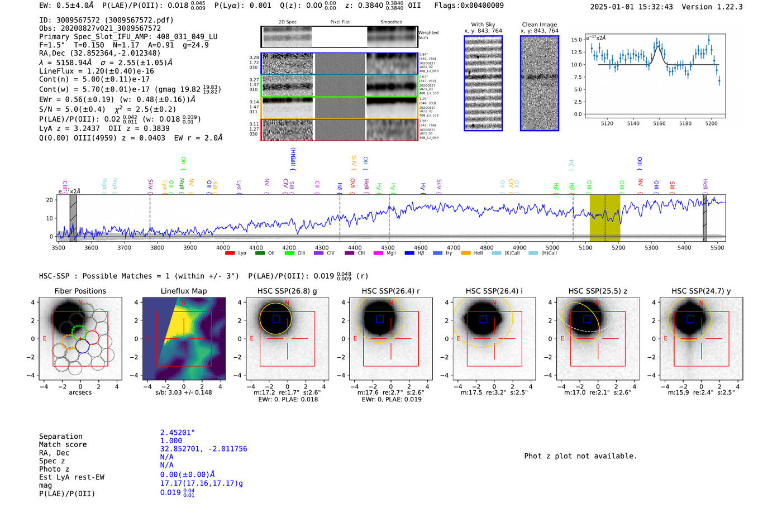Select the orange-bordered 2D spectrum row
The height and width of the screenshot is (532, 782).
[339, 108]
